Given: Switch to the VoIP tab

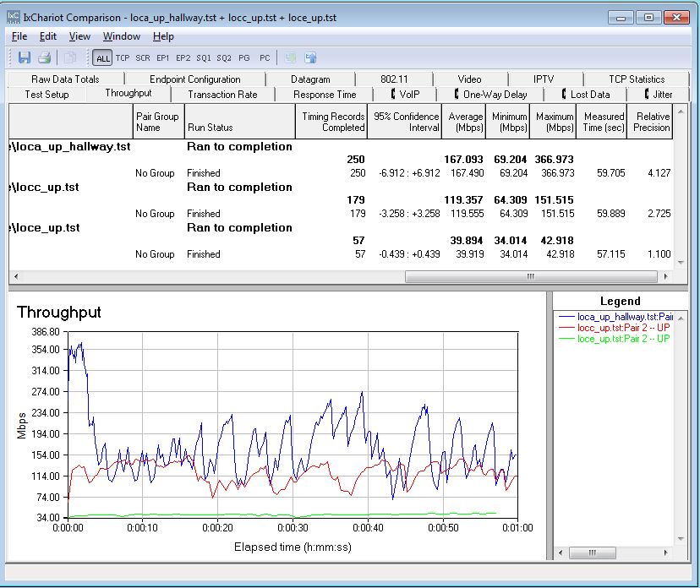Looking at the screenshot, I should (405, 94).
